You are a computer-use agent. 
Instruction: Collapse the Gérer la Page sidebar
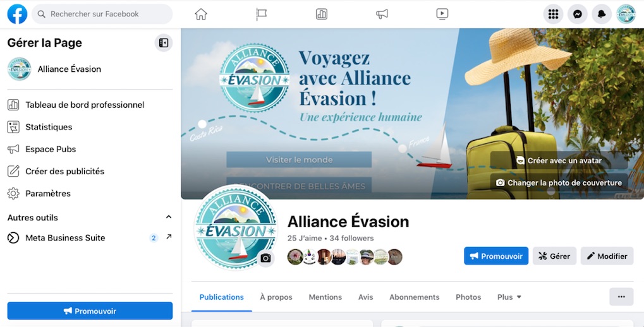pyautogui.click(x=164, y=43)
